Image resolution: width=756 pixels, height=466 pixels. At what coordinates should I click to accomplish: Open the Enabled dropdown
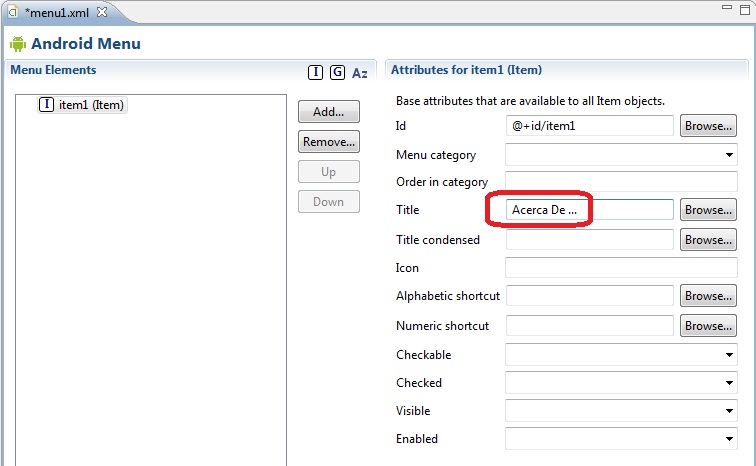(x=621, y=439)
